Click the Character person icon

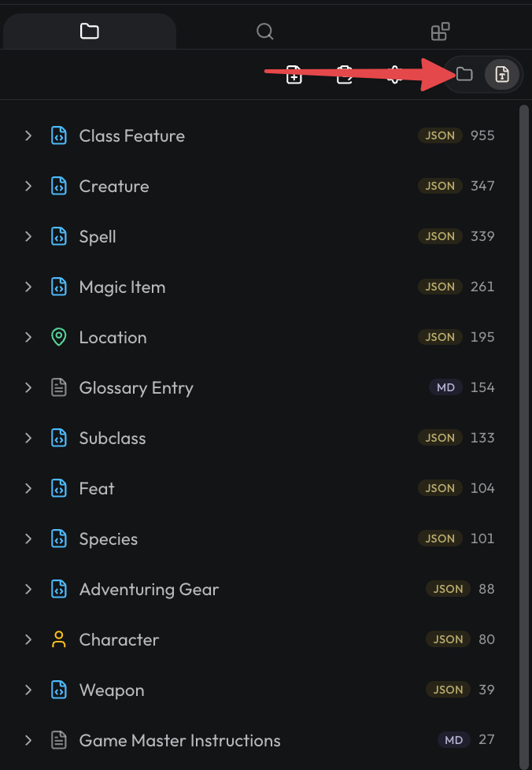click(59, 639)
